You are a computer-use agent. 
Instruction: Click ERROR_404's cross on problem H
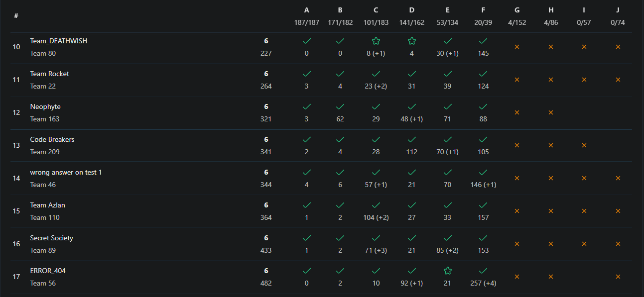click(551, 277)
